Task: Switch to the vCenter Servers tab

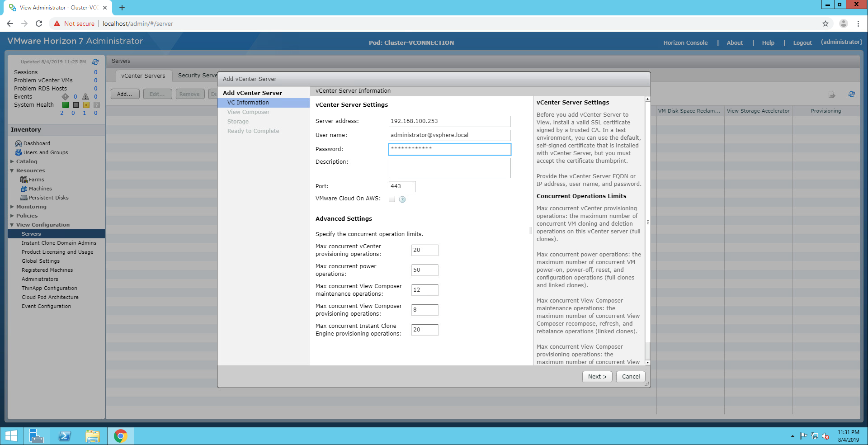Action: pos(143,76)
